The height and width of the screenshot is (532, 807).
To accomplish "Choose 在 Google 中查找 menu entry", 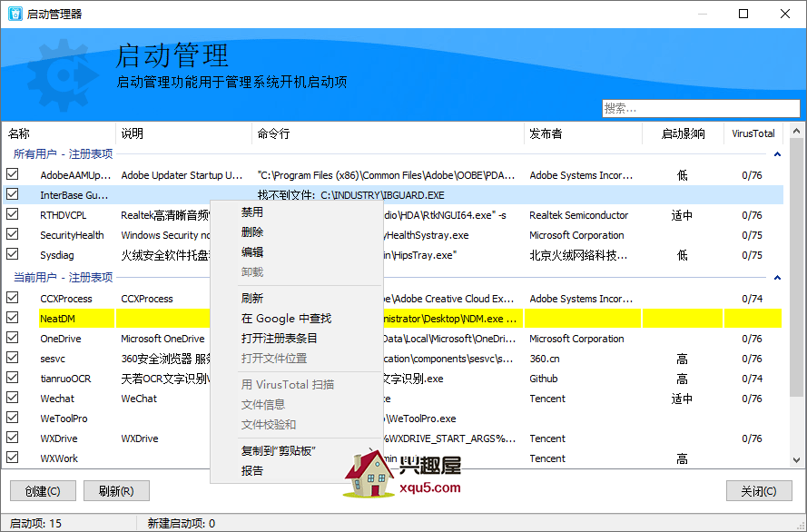I will (286, 319).
